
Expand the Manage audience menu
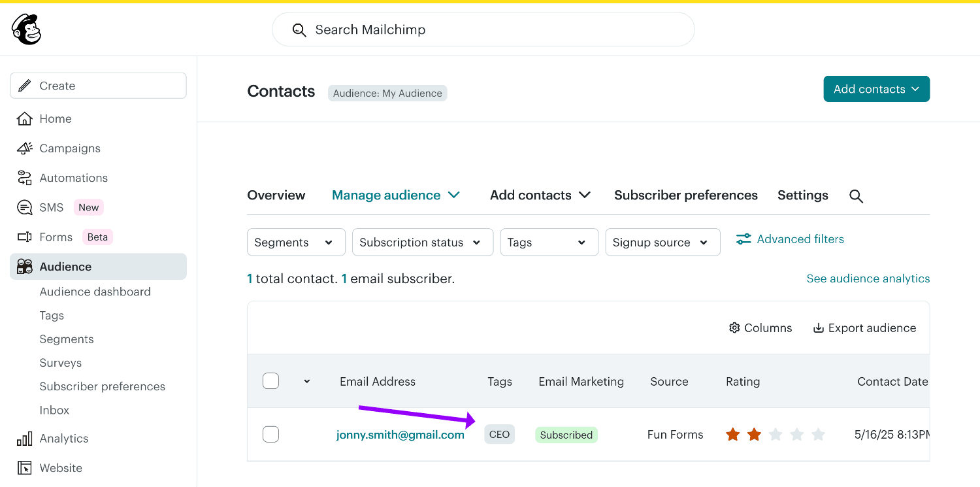(x=396, y=195)
